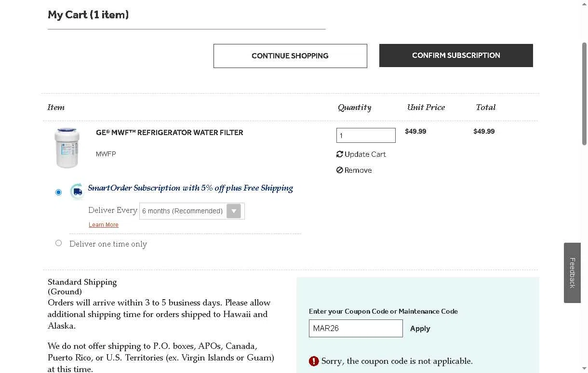The height and width of the screenshot is (373, 588).
Task: Click into the Quantity input box
Action: (x=366, y=136)
